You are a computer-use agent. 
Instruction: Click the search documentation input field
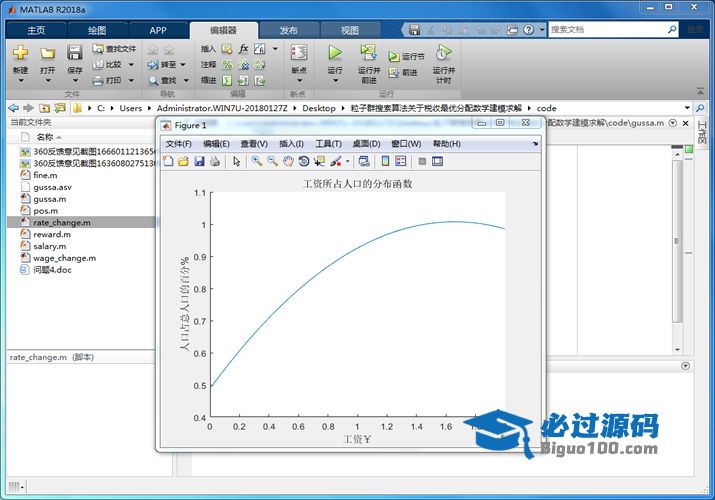tap(607, 30)
